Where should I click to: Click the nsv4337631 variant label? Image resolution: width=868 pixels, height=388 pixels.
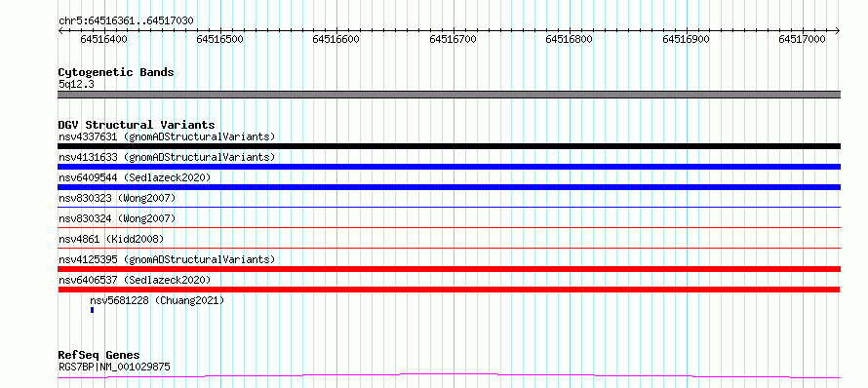point(167,136)
